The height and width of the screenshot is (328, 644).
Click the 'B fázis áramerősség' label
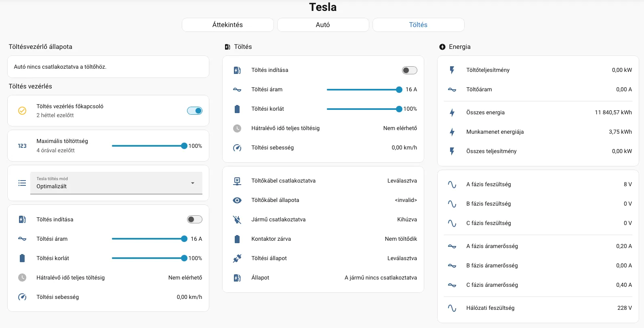[492, 266]
